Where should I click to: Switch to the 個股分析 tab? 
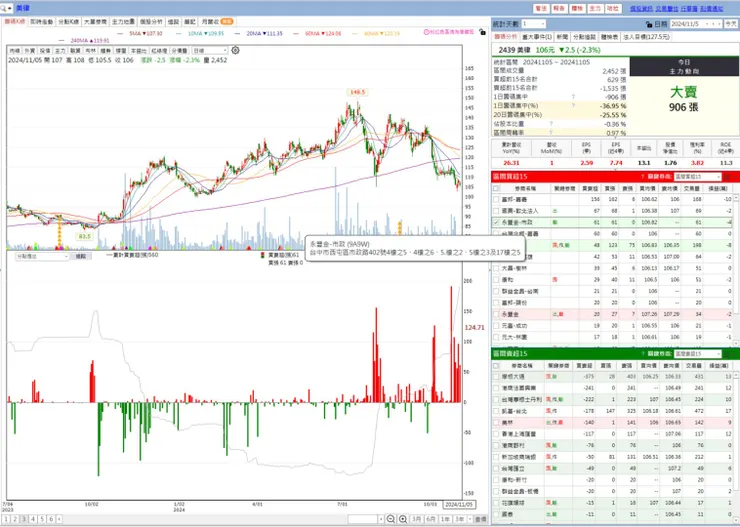tap(151, 22)
